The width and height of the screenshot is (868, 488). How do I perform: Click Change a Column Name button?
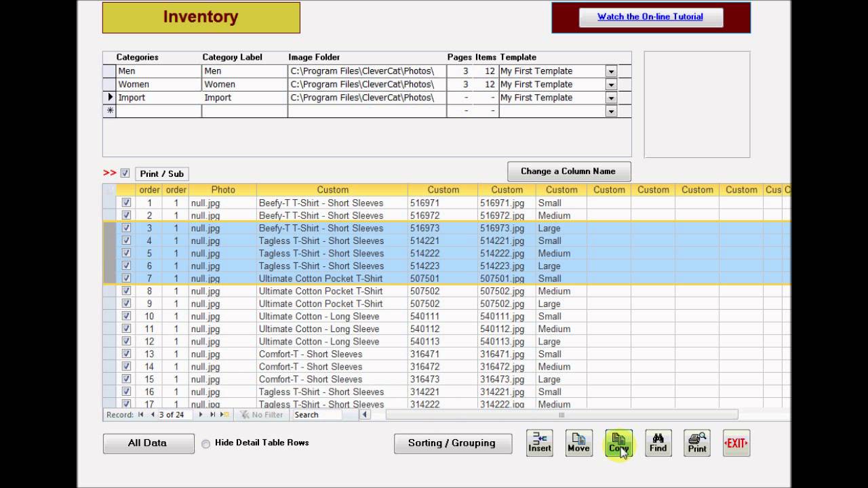569,171
